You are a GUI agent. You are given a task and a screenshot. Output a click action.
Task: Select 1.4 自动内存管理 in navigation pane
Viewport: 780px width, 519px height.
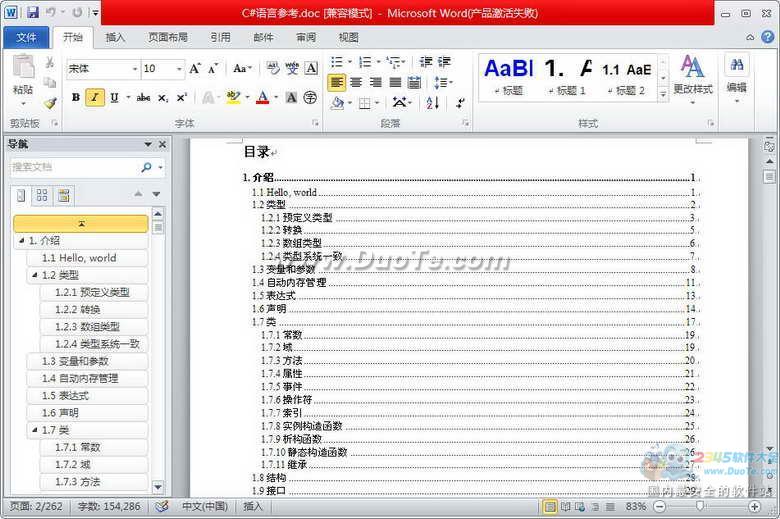tap(88, 378)
